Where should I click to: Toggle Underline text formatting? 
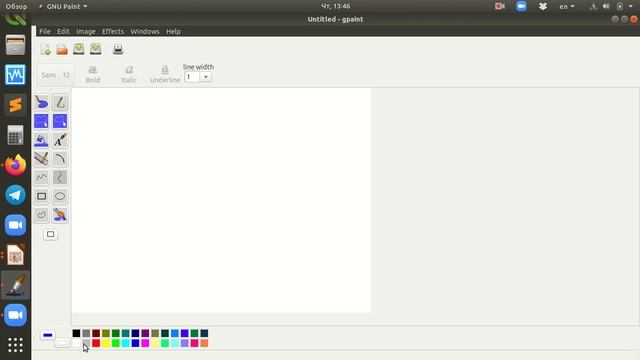pos(165,75)
